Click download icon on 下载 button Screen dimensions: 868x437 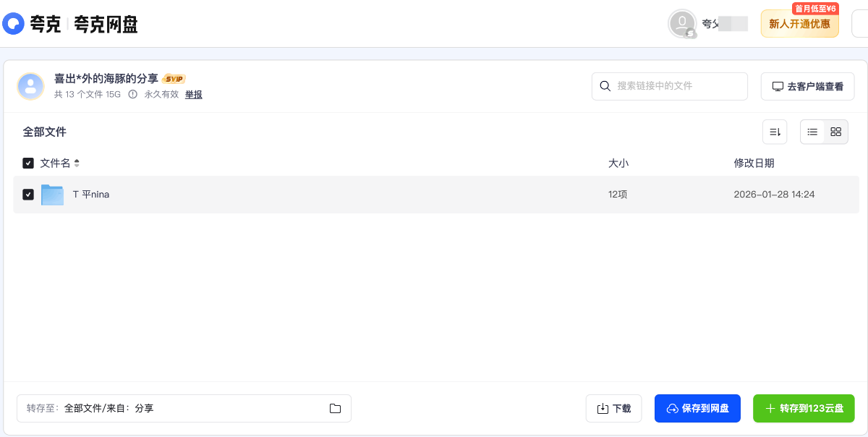click(x=604, y=408)
